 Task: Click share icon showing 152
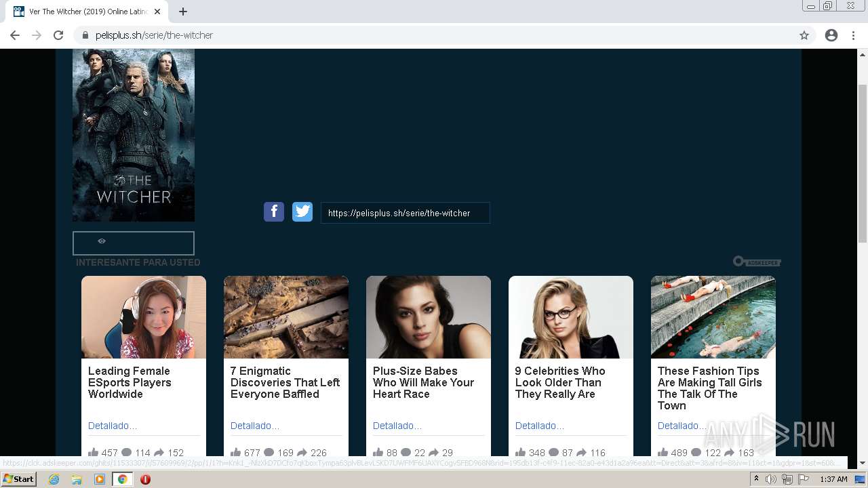pos(159,452)
